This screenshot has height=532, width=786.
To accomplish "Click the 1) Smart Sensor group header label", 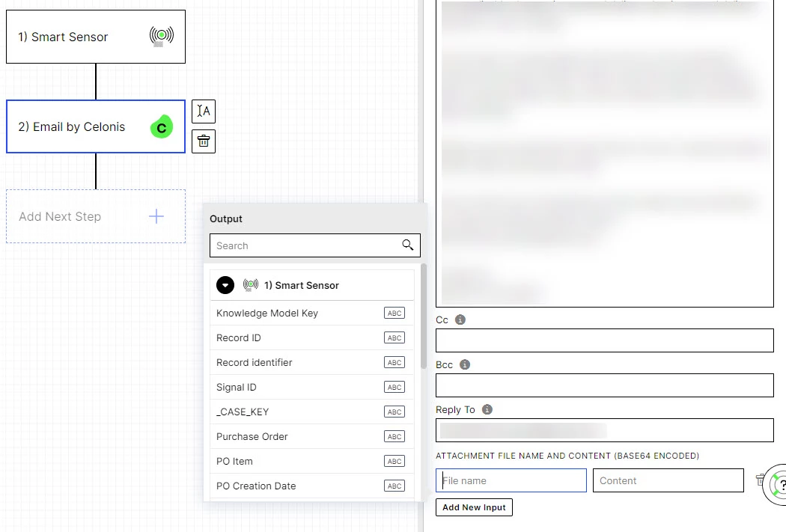I will (x=301, y=285).
